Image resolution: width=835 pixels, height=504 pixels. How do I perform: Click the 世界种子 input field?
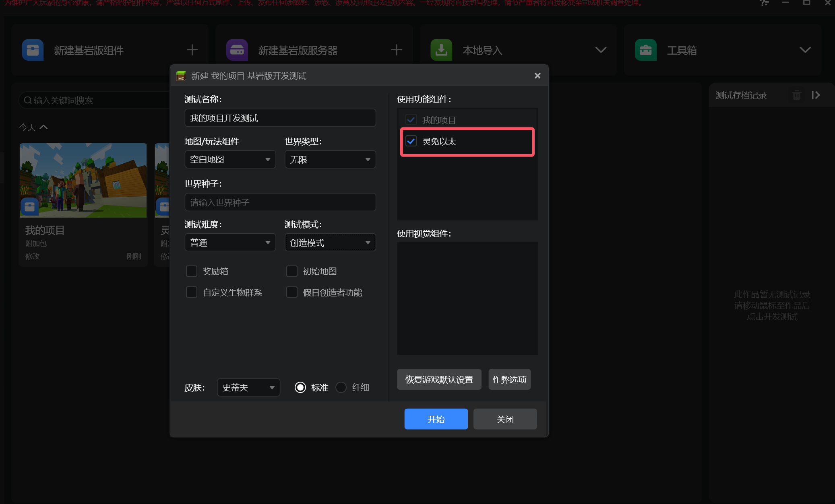[x=280, y=202]
